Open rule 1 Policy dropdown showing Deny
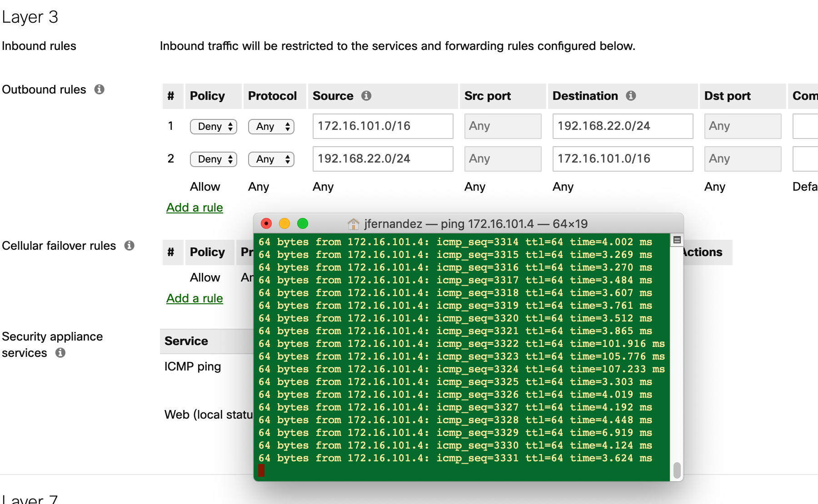This screenshot has width=818, height=504. click(x=213, y=126)
